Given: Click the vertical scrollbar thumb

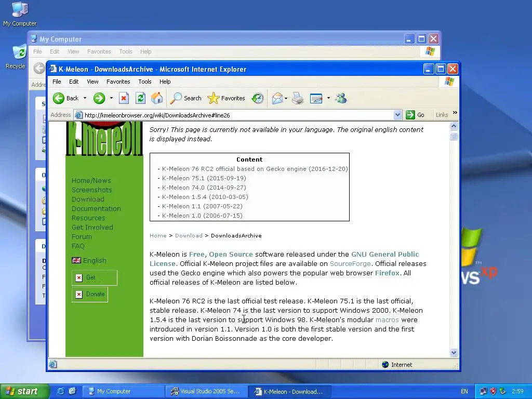Looking at the screenshot, I should pos(454,137).
